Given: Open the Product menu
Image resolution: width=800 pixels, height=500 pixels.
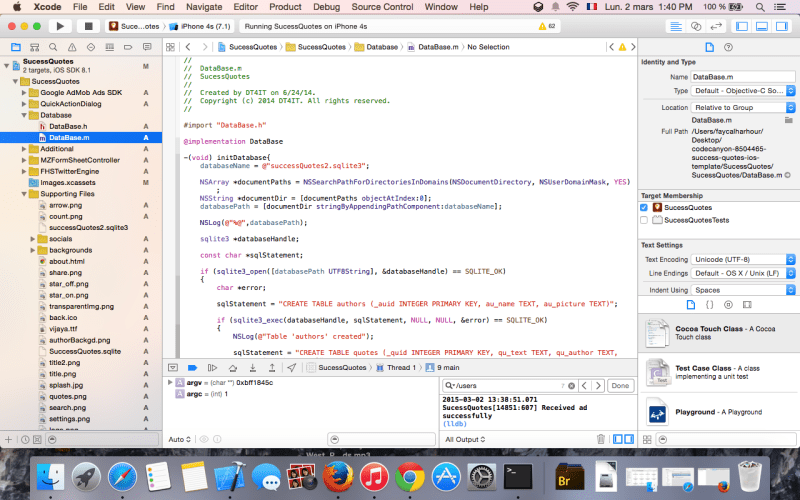Looking at the screenshot, I should click(x=285, y=7).
